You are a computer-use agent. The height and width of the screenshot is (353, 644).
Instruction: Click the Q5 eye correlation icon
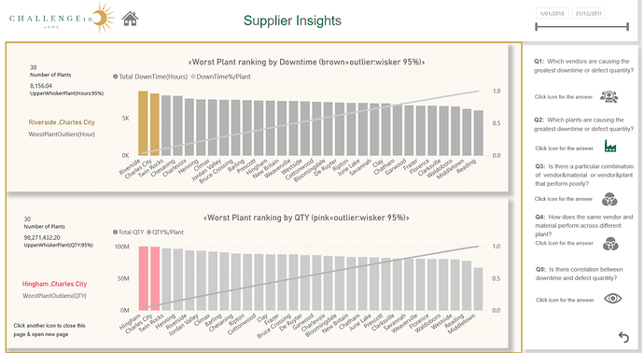tap(613, 298)
